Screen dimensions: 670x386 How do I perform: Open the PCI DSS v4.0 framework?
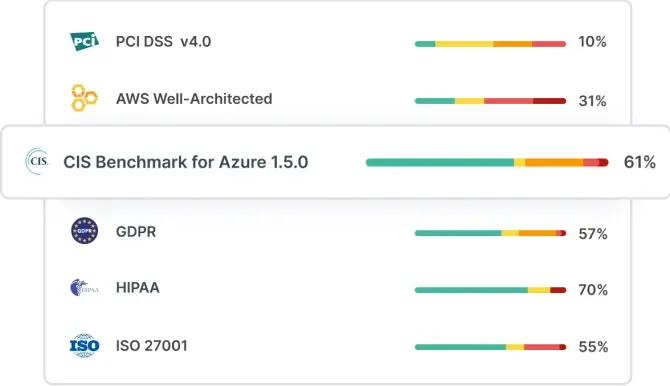coord(163,41)
